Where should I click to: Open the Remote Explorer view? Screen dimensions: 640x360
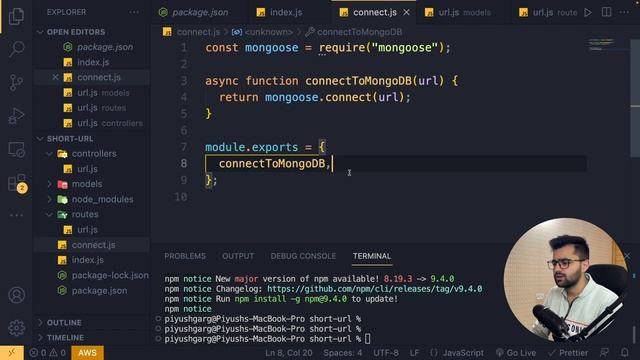coord(16,149)
